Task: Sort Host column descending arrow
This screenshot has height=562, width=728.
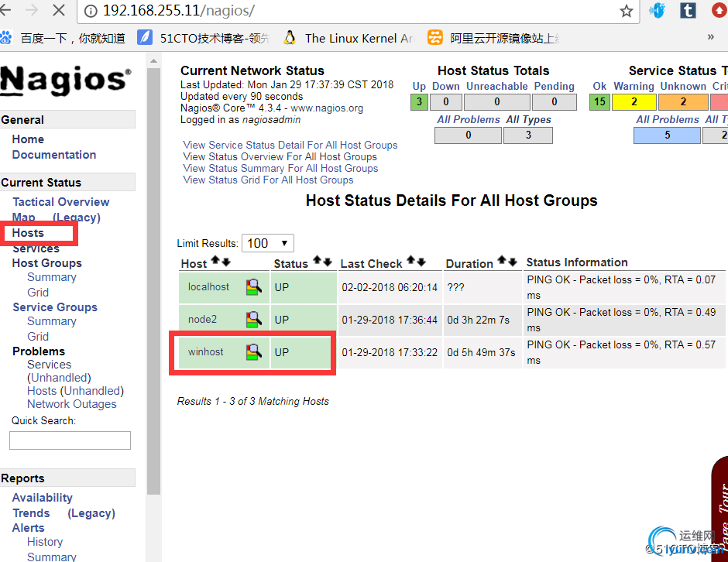Action: (x=226, y=262)
